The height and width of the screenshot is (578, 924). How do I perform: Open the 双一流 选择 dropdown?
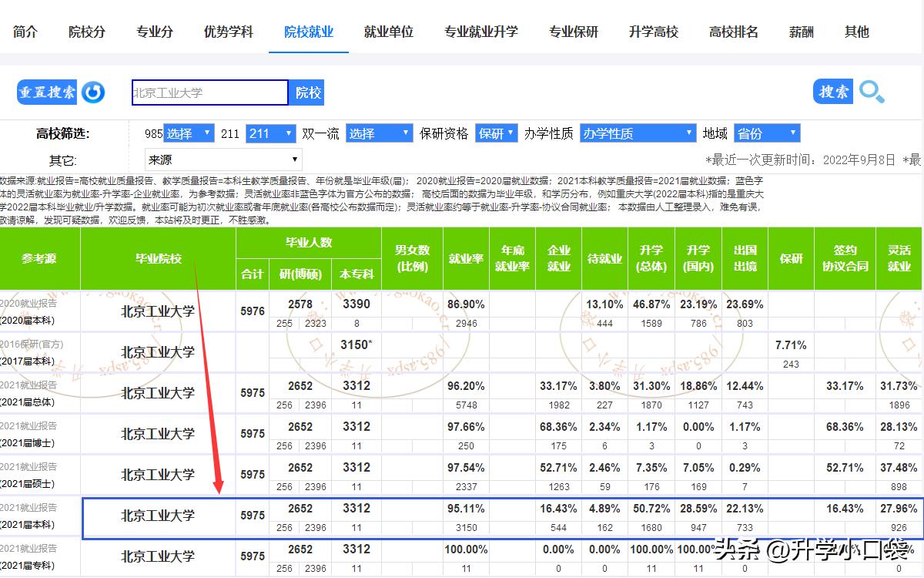379,133
